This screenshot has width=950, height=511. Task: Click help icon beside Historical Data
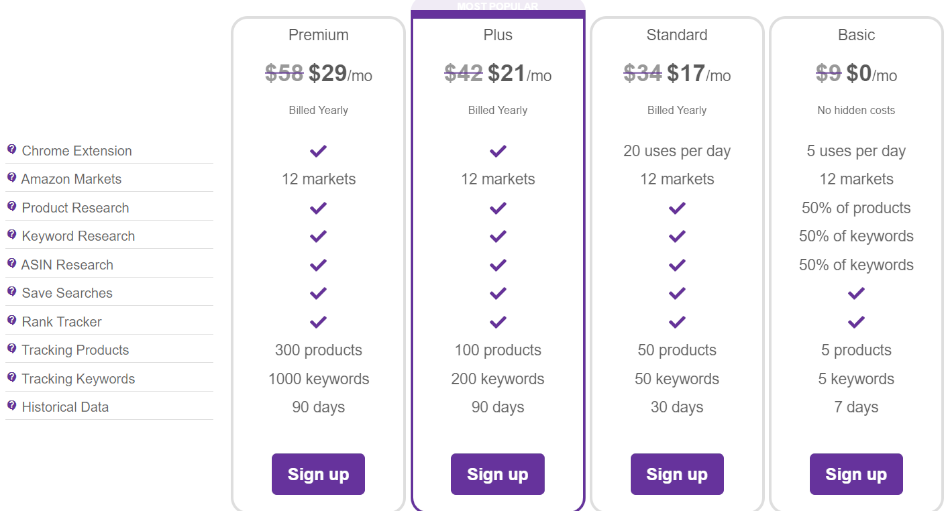click(12, 406)
